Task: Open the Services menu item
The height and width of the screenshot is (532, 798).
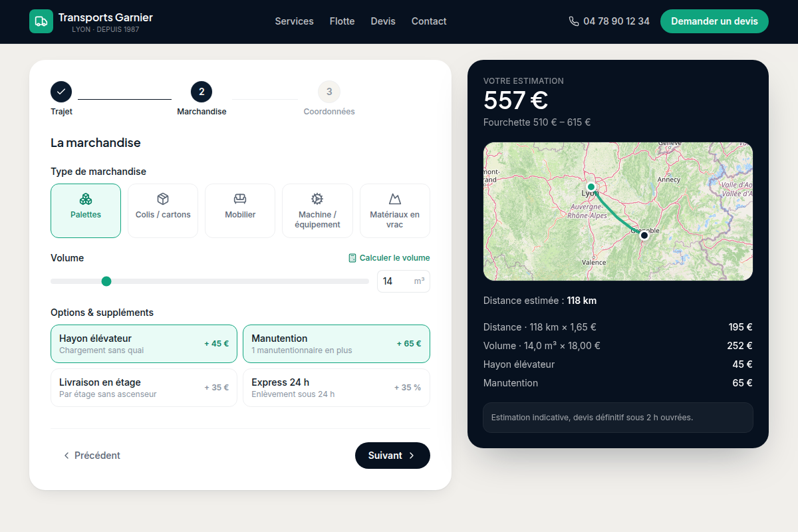Action: 294,21
